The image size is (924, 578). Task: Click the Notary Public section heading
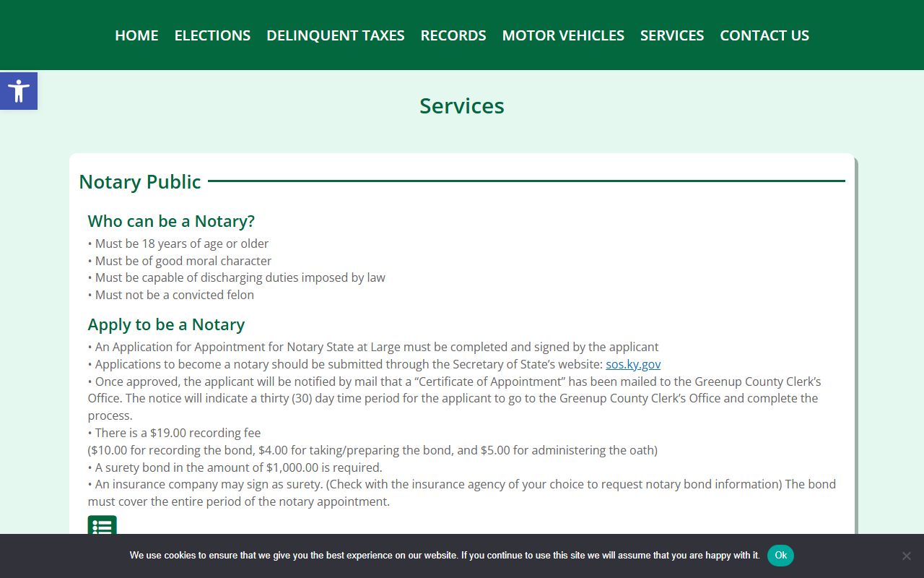[x=140, y=181]
